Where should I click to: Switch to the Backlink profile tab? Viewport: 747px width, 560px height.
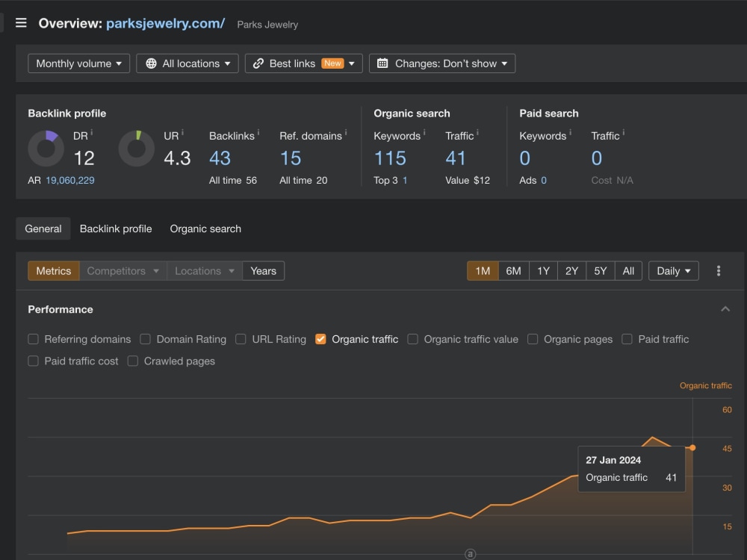(116, 228)
